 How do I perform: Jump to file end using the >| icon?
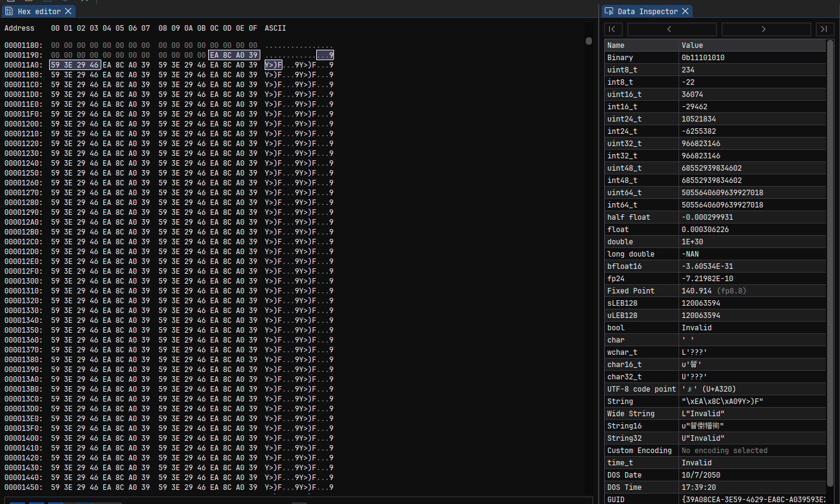pos(823,29)
